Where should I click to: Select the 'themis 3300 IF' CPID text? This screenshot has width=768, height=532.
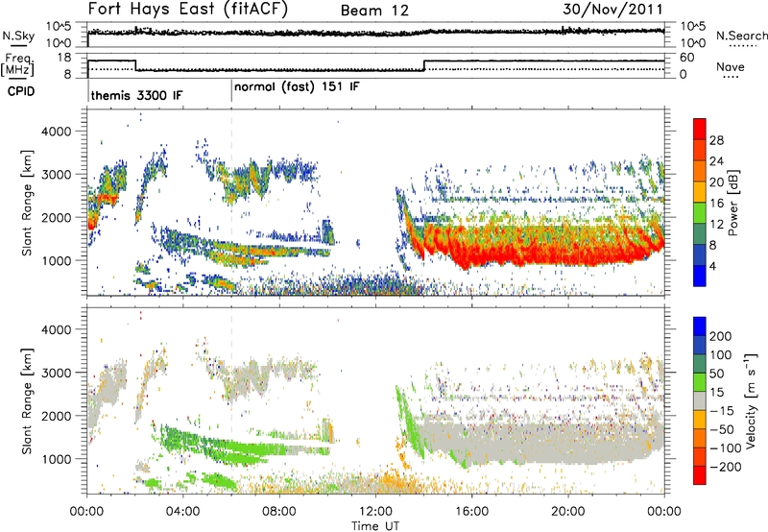(x=136, y=95)
